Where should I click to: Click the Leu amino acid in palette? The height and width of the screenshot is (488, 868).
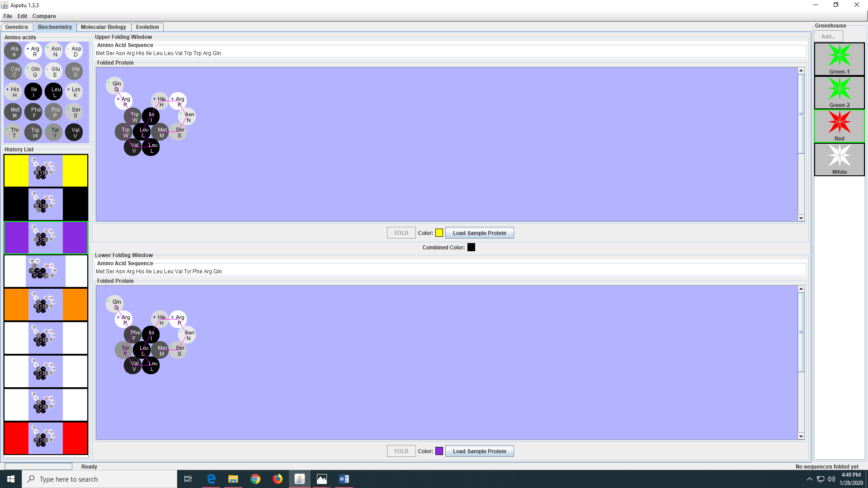click(x=55, y=92)
